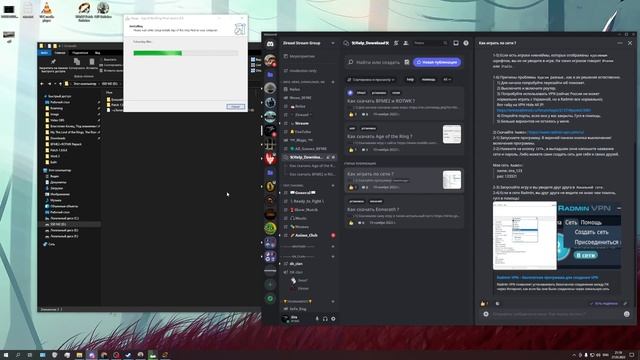Open Discord home direct messages icon

pos(270,44)
